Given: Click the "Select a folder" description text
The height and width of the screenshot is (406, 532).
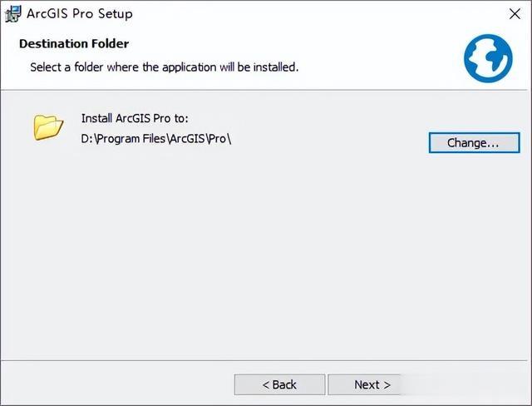Looking at the screenshot, I should point(165,67).
